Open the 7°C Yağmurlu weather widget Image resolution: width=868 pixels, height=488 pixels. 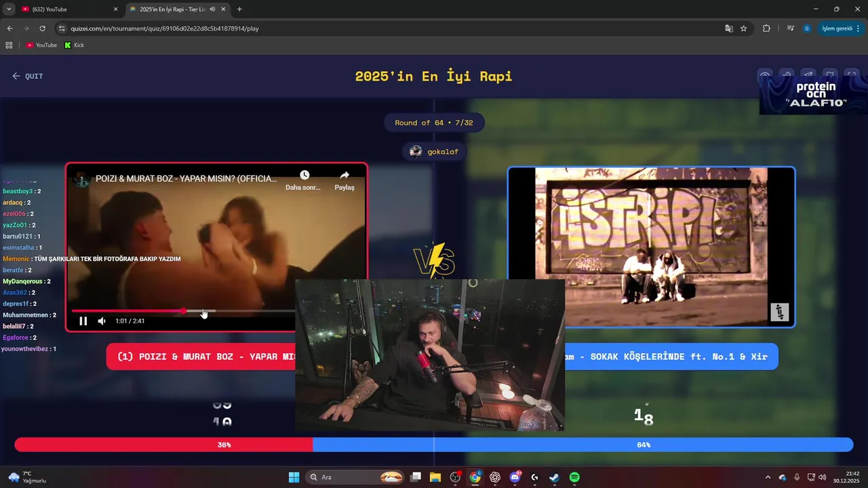coord(27,477)
